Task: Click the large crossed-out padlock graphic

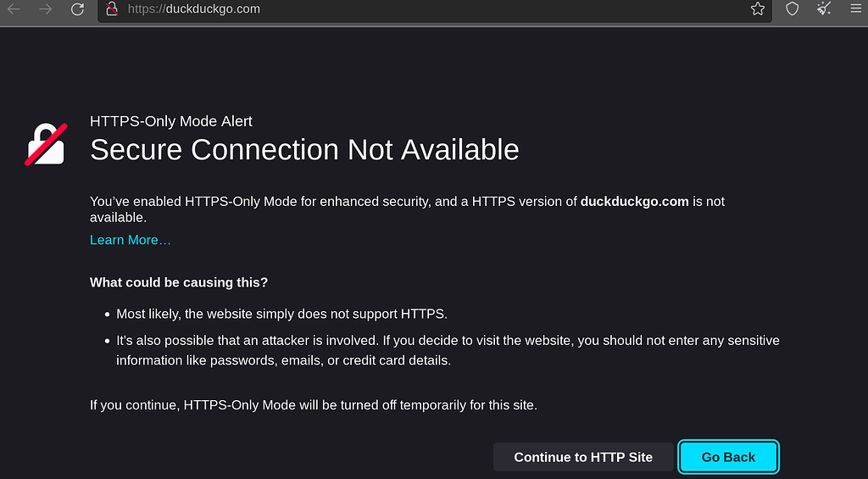Action: pyautogui.click(x=46, y=144)
